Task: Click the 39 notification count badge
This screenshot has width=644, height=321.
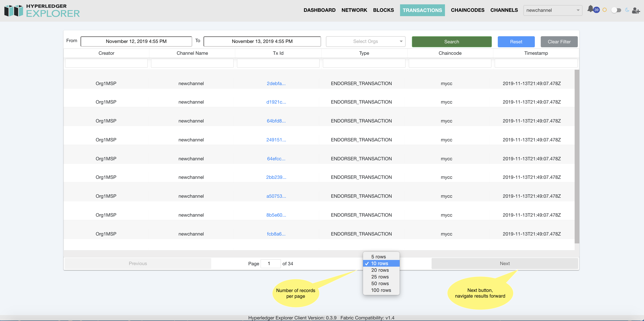Action: click(x=597, y=10)
